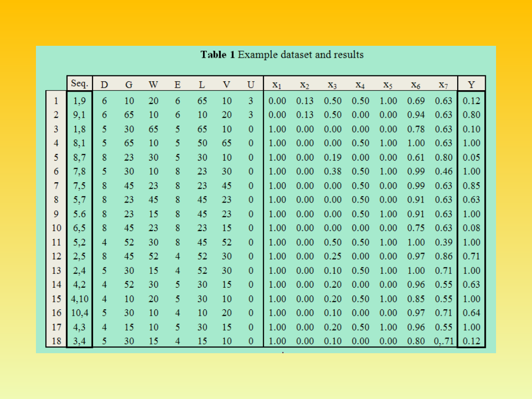Click the Seq. cell containing 4,10
This screenshot has height=399, width=532.
pyautogui.click(x=79, y=299)
